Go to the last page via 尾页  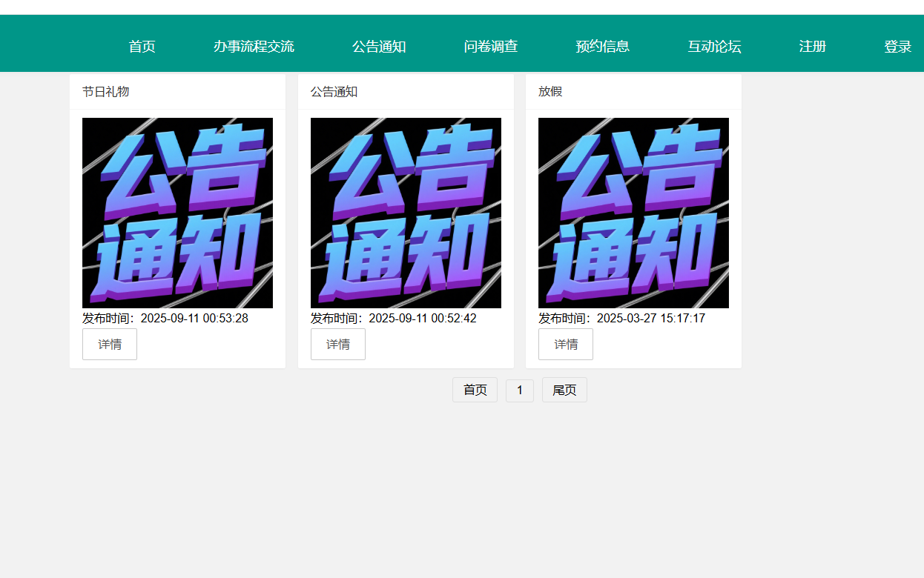click(x=564, y=390)
